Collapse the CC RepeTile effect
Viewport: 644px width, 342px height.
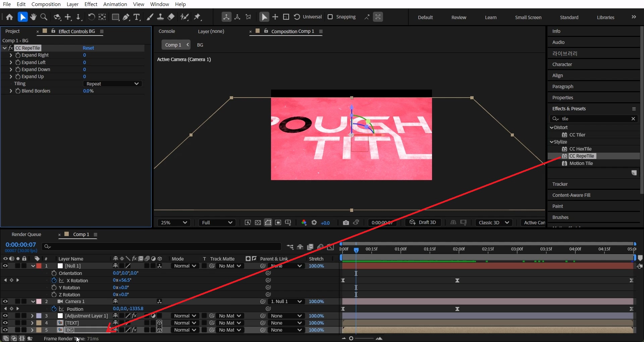5,48
